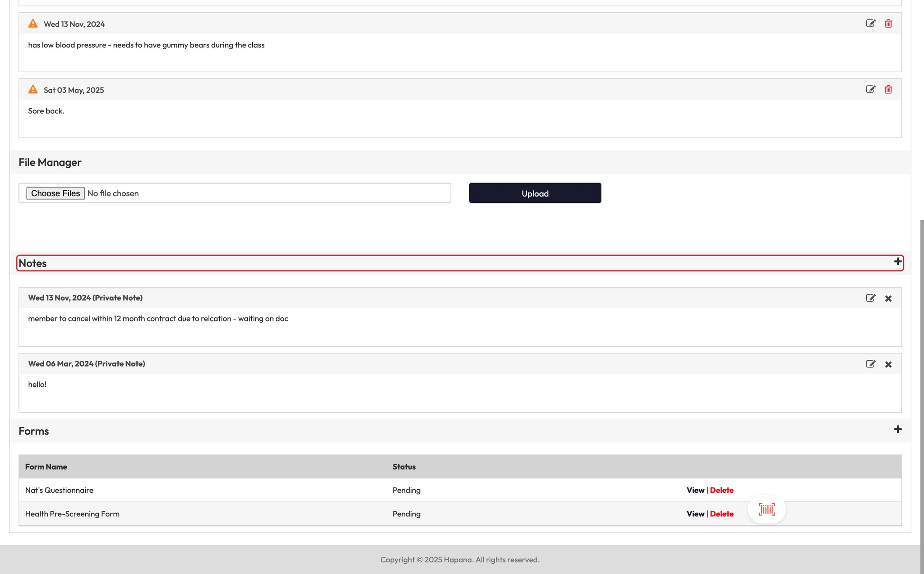Image resolution: width=924 pixels, height=574 pixels.
Task: Edit the Sore back alert
Action: [870, 89]
